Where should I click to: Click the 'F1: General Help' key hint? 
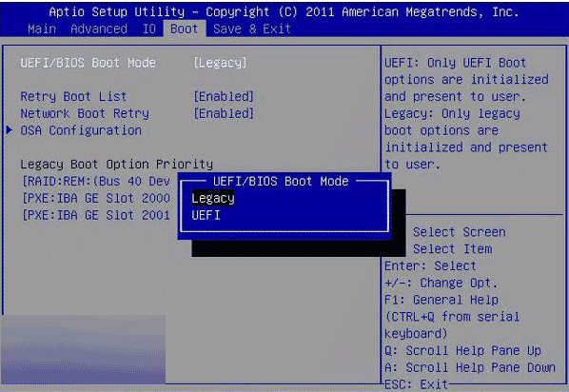click(441, 300)
